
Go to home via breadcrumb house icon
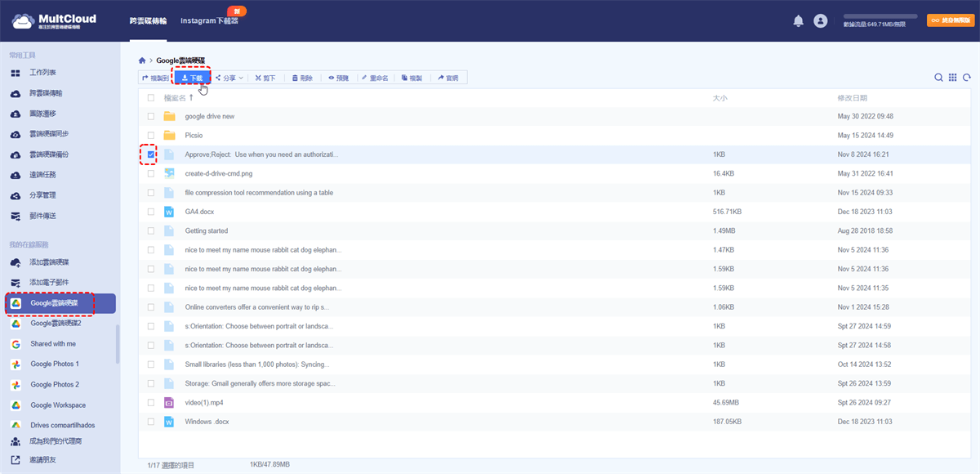coord(142,60)
